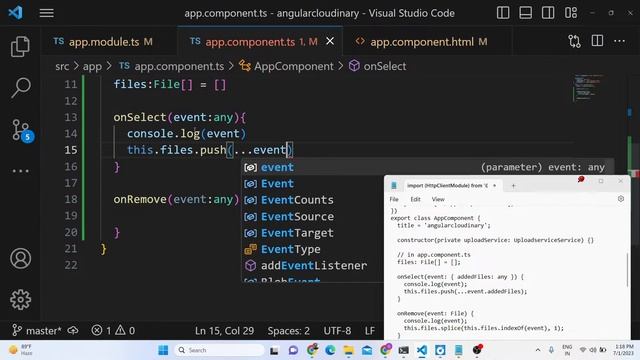
Task: Open Notepad File menu
Action: (394, 199)
